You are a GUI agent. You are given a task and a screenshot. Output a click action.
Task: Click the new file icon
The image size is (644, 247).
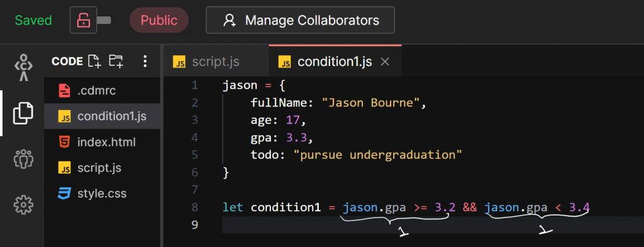[x=94, y=61]
